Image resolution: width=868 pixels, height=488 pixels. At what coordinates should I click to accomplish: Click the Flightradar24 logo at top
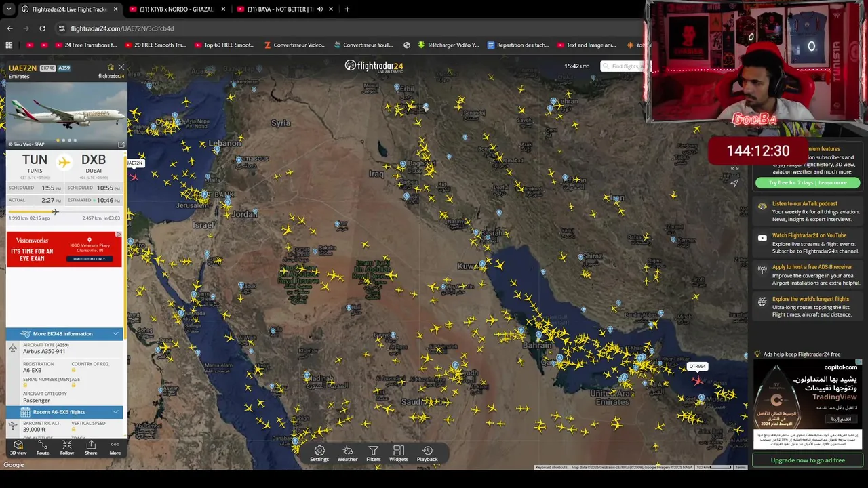(374, 66)
